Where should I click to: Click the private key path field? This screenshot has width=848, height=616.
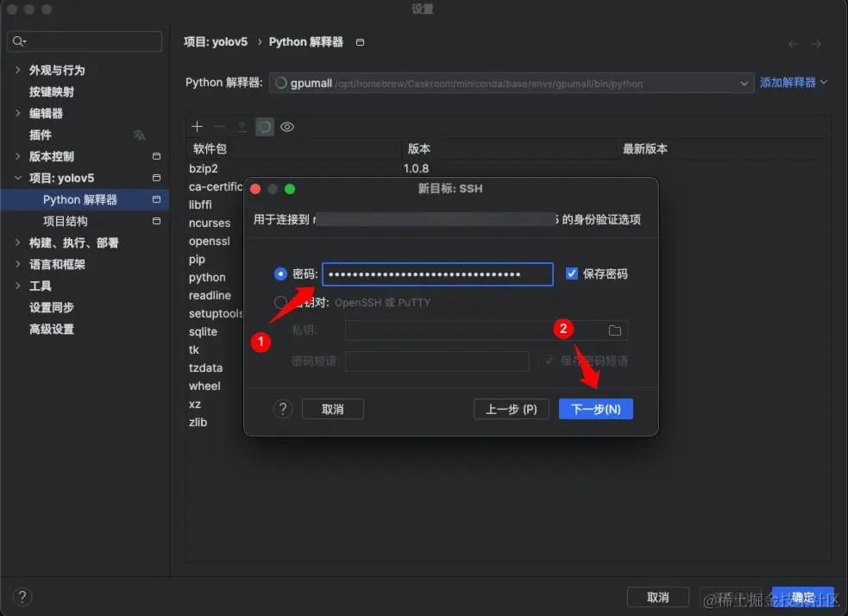(487, 330)
